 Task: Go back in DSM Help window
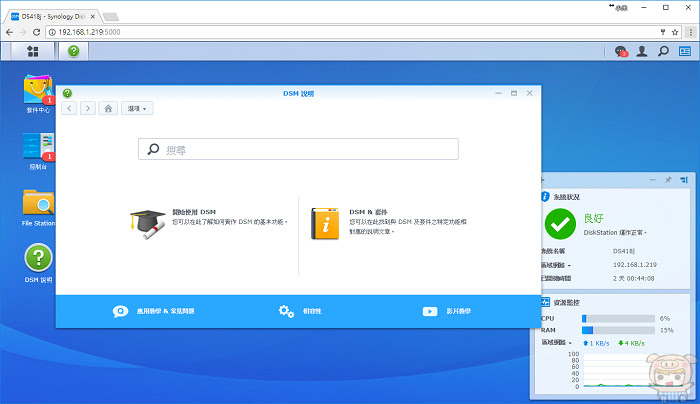click(x=69, y=108)
